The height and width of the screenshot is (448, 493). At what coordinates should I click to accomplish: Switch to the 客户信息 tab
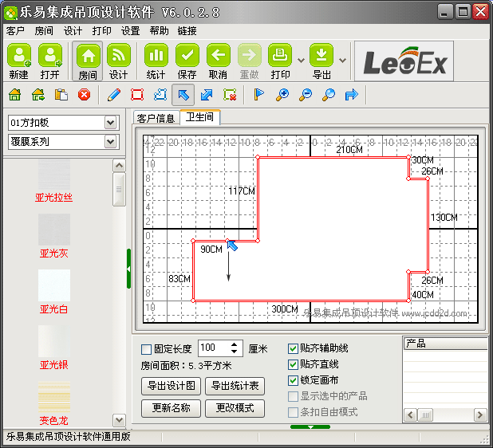coord(156,119)
